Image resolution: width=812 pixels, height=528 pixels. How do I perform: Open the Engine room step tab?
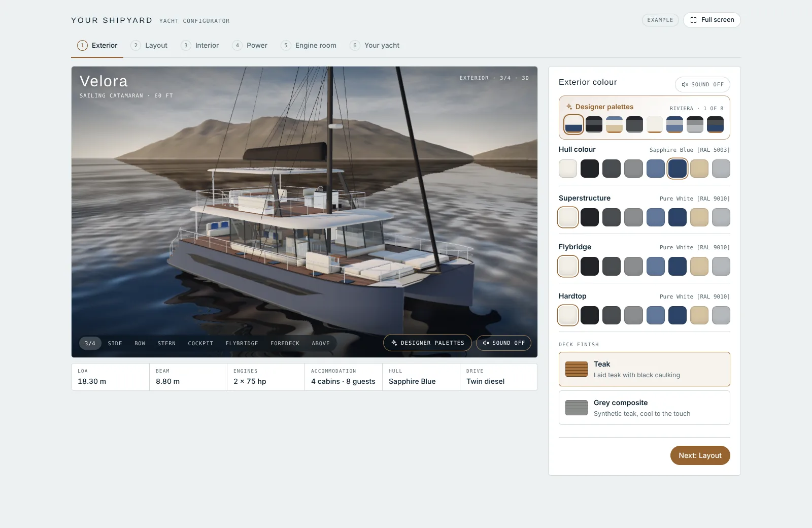(309, 45)
